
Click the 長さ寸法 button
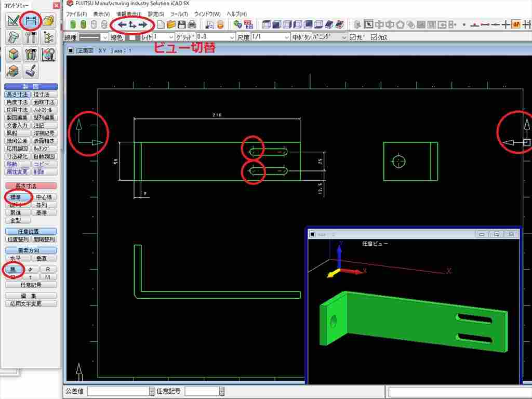[x=18, y=95]
